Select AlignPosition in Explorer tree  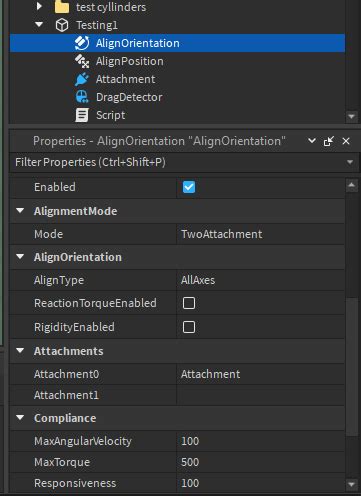[177, 61]
